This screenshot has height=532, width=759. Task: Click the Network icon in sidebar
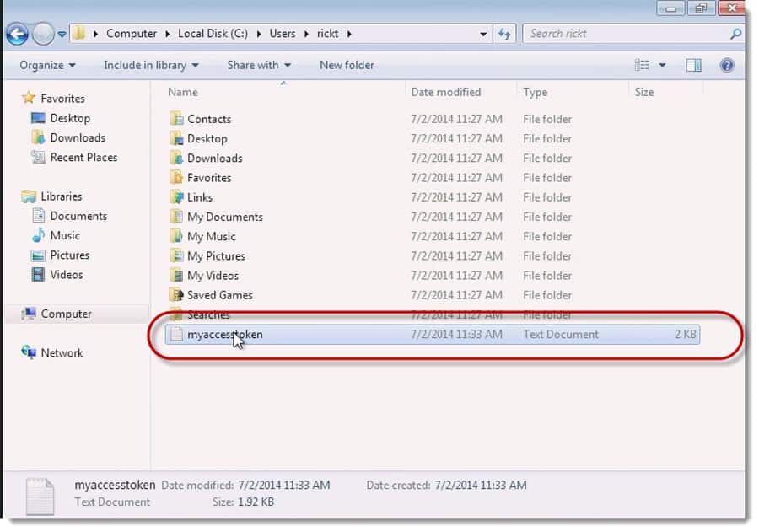(29, 352)
